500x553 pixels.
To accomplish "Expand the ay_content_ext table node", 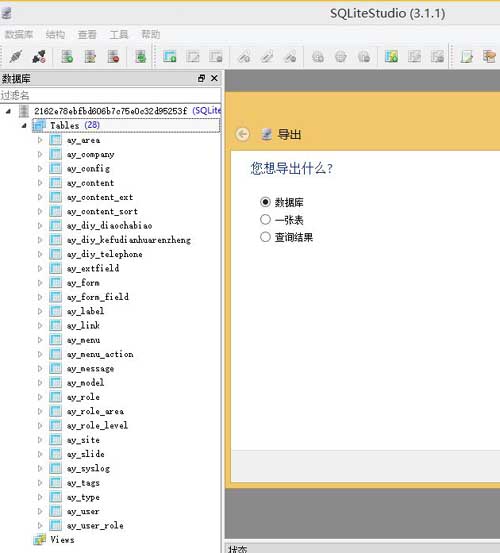I will coord(40,197).
